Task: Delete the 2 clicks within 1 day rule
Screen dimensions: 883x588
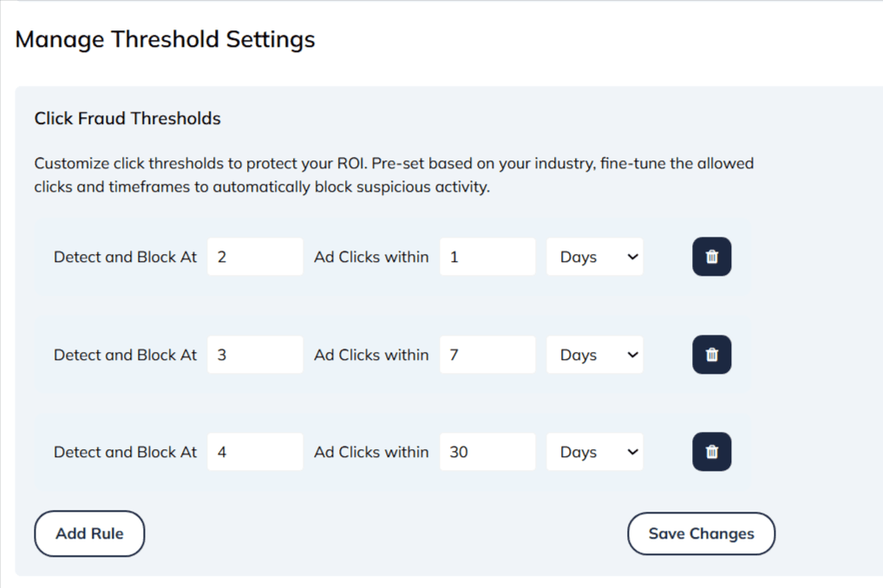Action: pos(711,257)
